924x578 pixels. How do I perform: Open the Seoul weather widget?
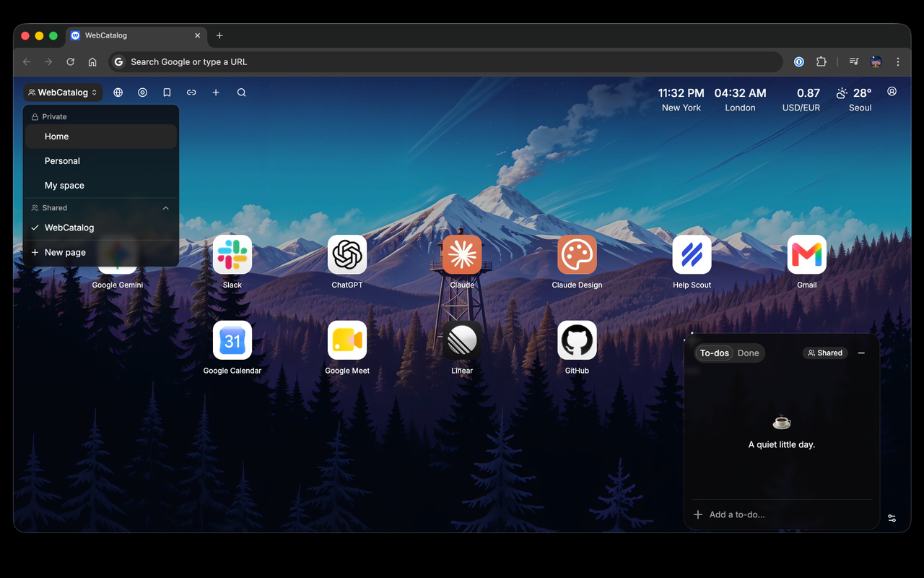[x=854, y=100]
